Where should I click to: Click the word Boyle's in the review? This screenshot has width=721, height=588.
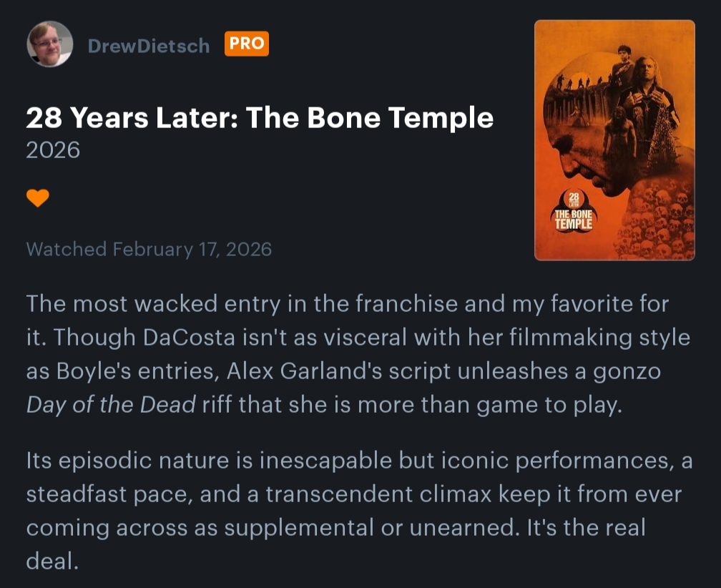92,371
